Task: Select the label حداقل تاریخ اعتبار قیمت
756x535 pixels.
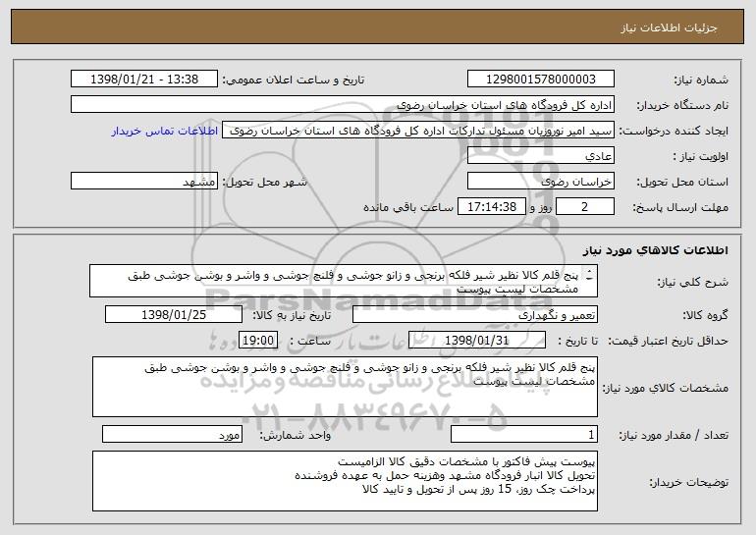Action: tap(669, 342)
